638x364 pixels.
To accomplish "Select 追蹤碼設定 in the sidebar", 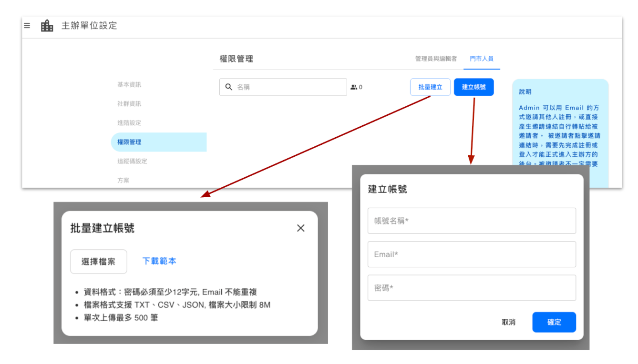I will pos(132,161).
